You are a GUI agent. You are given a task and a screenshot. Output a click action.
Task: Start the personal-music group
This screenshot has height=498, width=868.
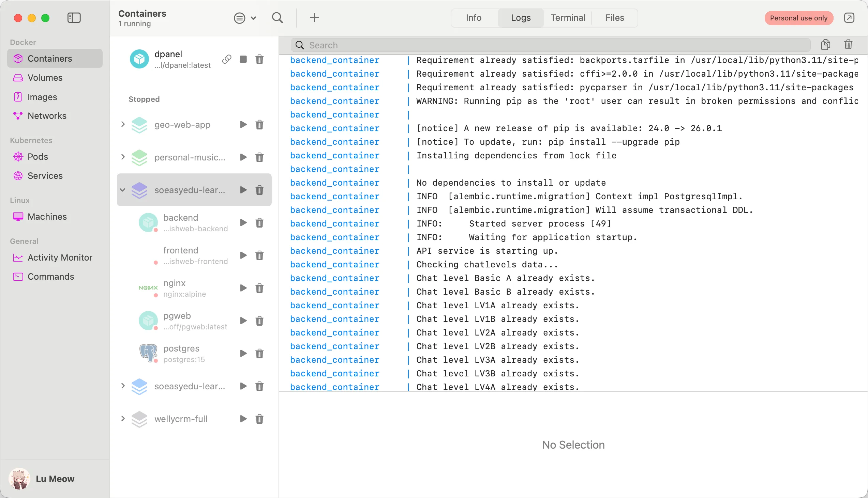(x=243, y=157)
